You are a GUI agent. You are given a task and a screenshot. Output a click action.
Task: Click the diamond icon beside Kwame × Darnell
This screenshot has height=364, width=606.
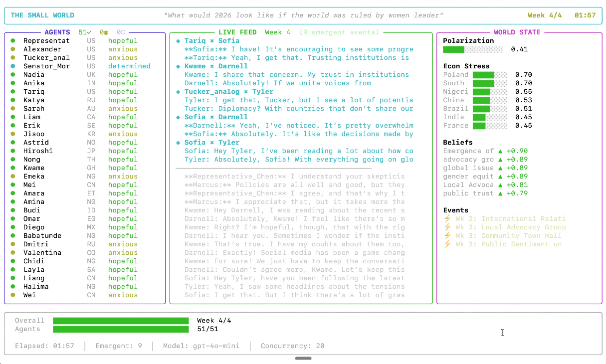click(x=178, y=66)
